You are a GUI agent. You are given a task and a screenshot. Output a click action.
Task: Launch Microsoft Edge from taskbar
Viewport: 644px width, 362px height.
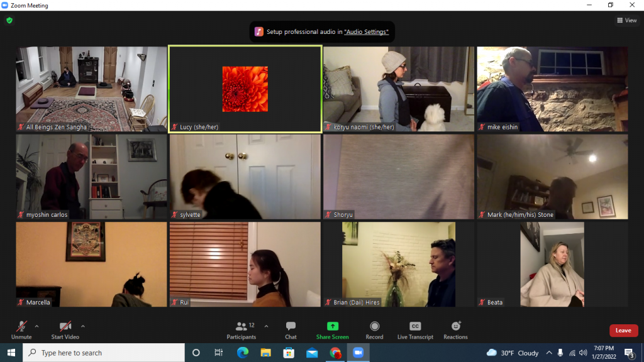coord(242,353)
